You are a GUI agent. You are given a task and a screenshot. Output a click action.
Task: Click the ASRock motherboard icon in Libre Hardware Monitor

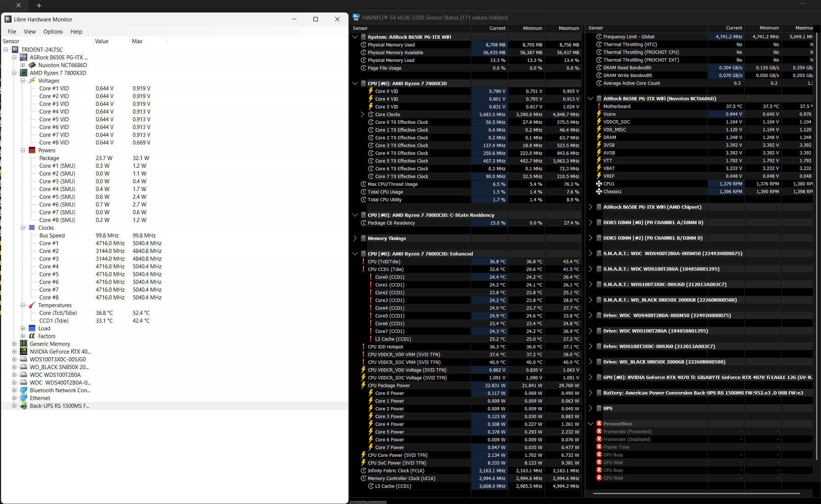[24, 57]
